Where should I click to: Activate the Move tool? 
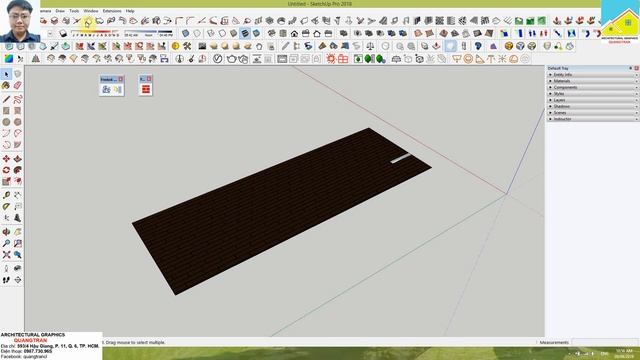coord(6,159)
